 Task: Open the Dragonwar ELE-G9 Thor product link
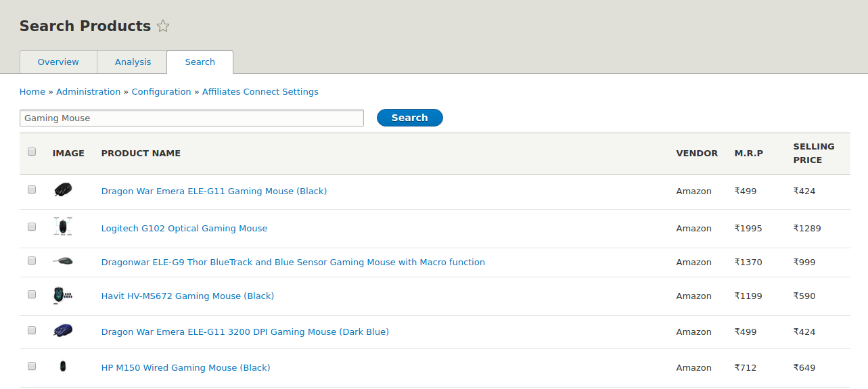[293, 262]
